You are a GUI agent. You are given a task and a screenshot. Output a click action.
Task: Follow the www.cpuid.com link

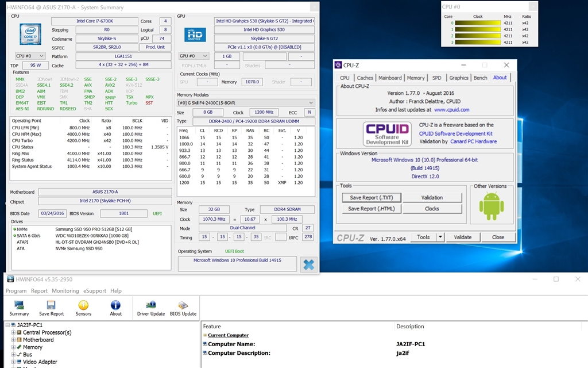[x=451, y=109]
